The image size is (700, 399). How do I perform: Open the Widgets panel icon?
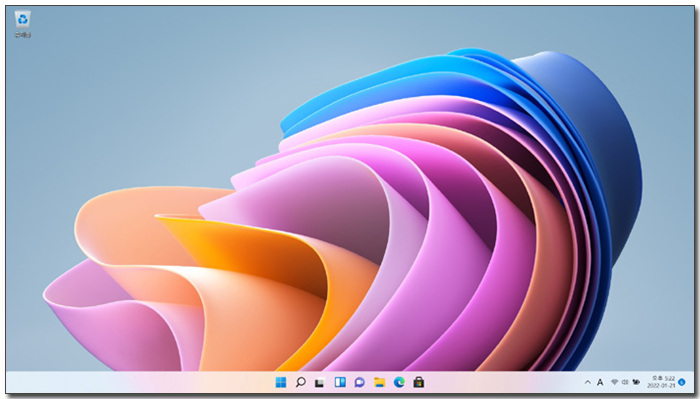tap(340, 382)
